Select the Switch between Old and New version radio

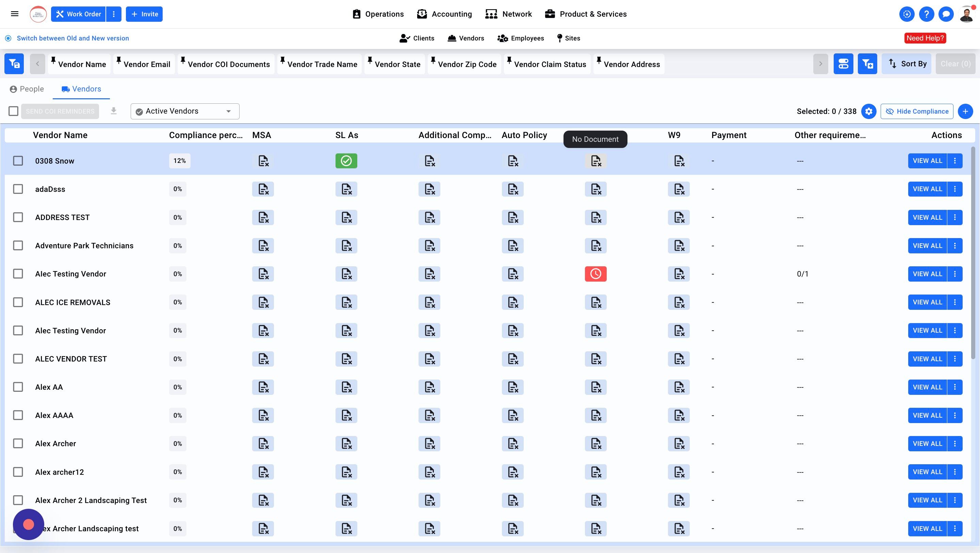(8, 38)
